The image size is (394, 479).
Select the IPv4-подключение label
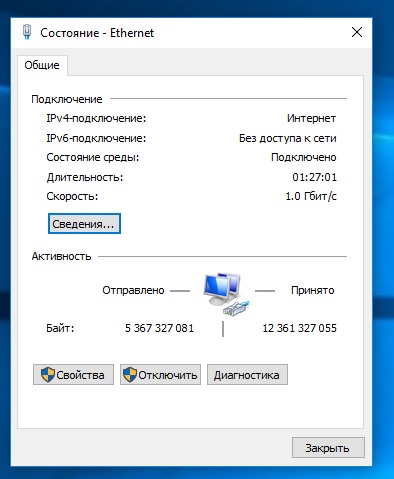click(96, 118)
